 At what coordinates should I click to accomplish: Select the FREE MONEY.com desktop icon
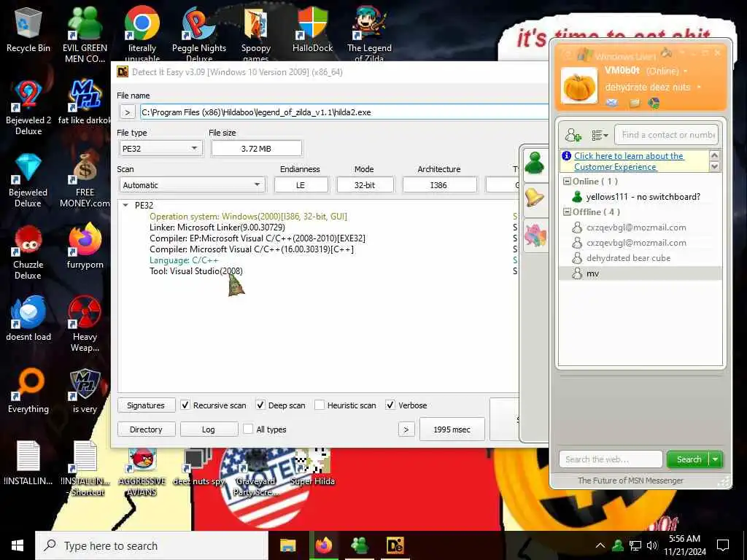85,180
